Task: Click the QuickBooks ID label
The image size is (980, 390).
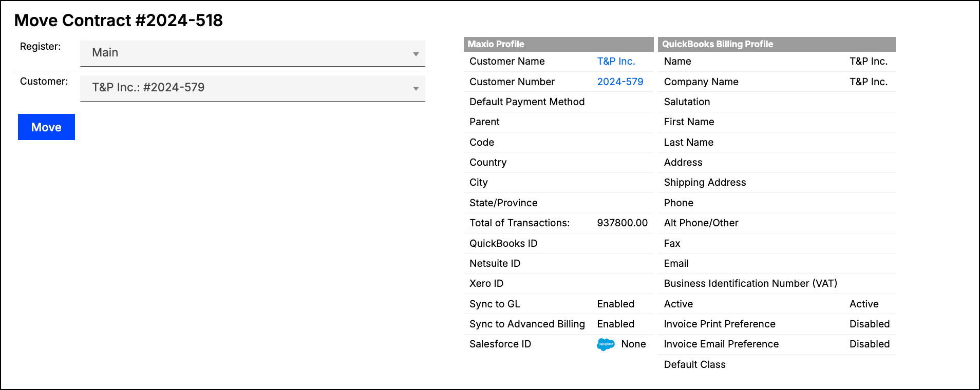Action: tap(503, 243)
